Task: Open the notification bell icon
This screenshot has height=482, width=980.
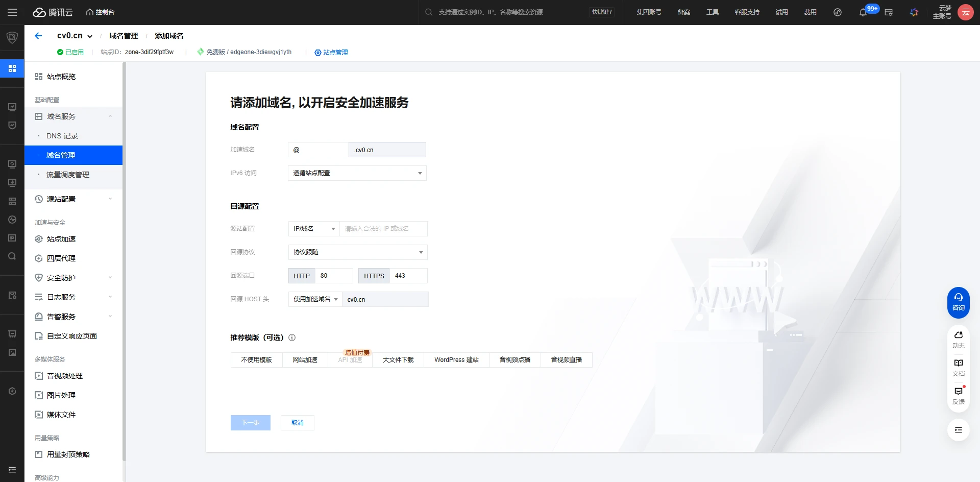Action: (x=863, y=12)
